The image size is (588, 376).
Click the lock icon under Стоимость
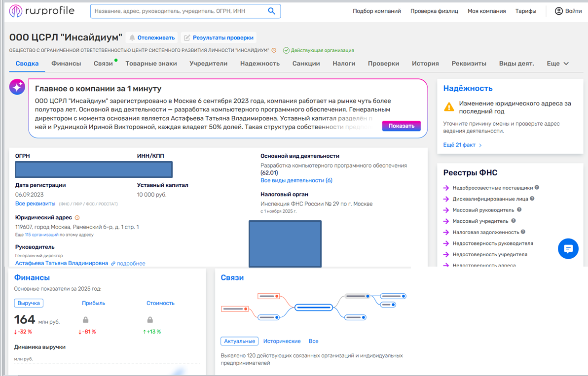pyautogui.click(x=150, y=319)
